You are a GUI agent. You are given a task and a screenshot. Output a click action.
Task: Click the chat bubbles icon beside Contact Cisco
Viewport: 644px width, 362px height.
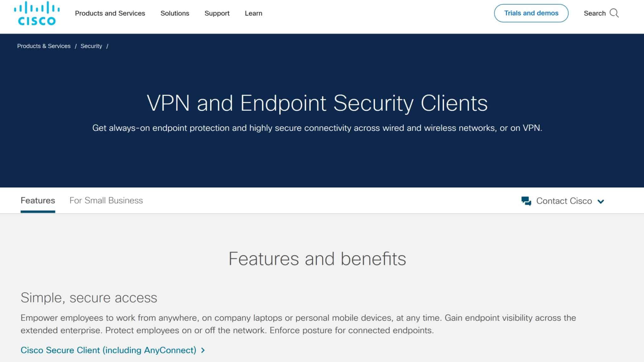click(x=526, y=201)
